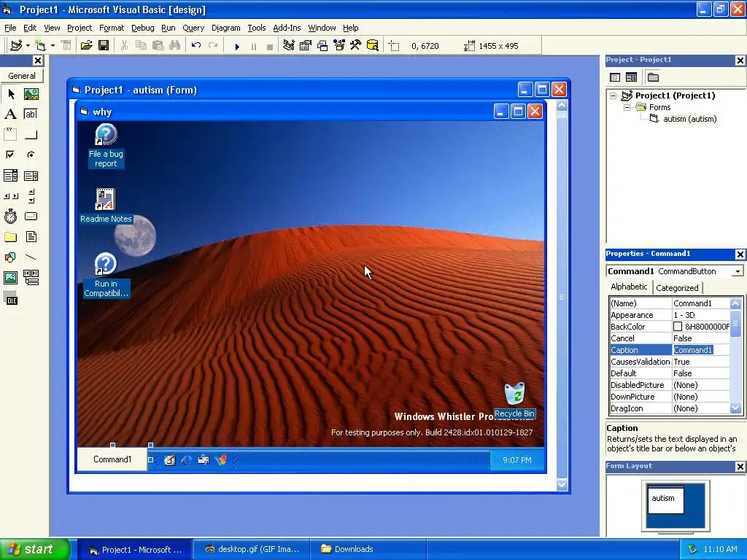Open the Add Project dropdown arrow
The image size is (747, 560).
pos(28,46)
